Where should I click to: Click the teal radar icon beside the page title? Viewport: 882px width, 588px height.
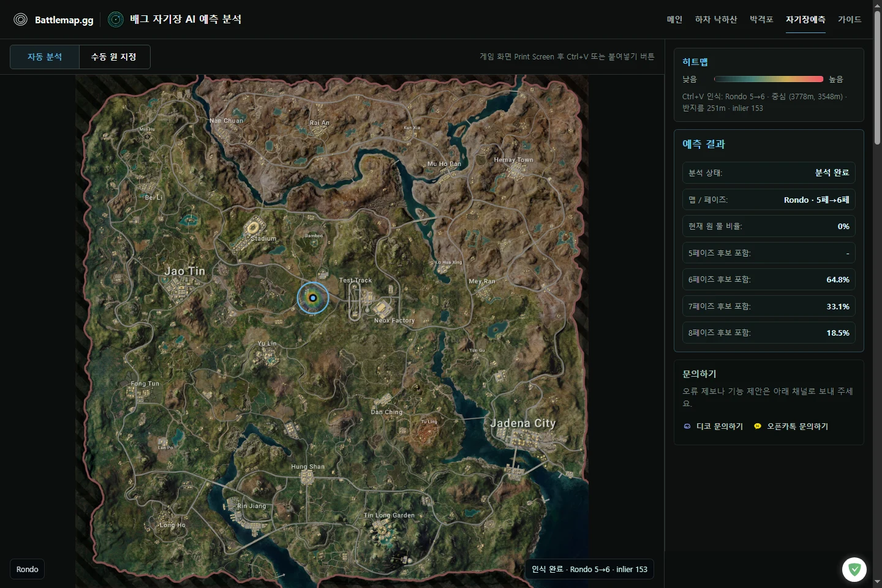[x=116, y=20]
